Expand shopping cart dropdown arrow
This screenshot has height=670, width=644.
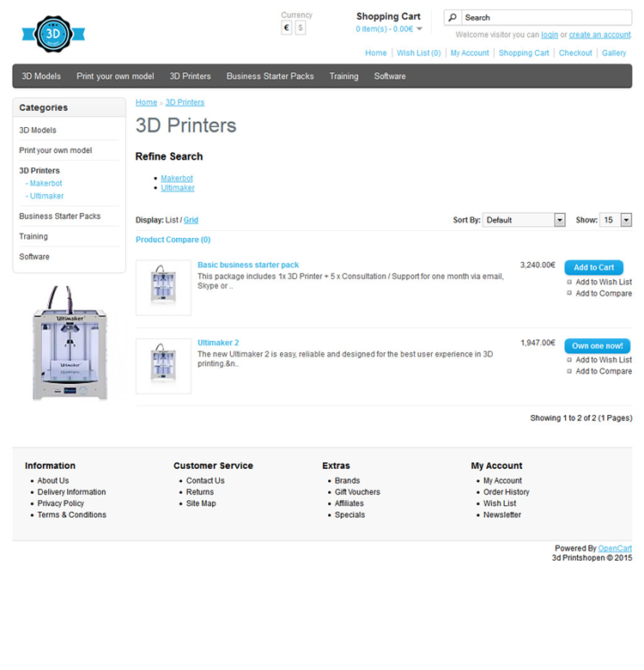[x=419, y=29]
